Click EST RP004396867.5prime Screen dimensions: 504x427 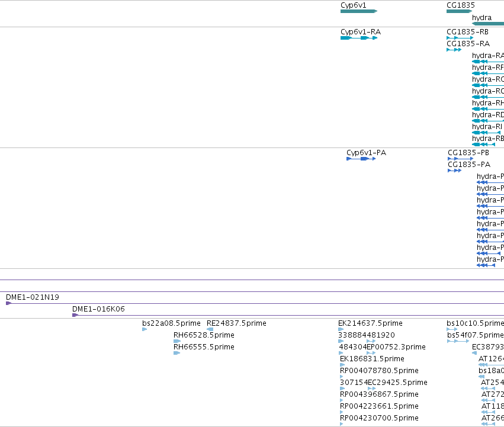tap(341, 400)
